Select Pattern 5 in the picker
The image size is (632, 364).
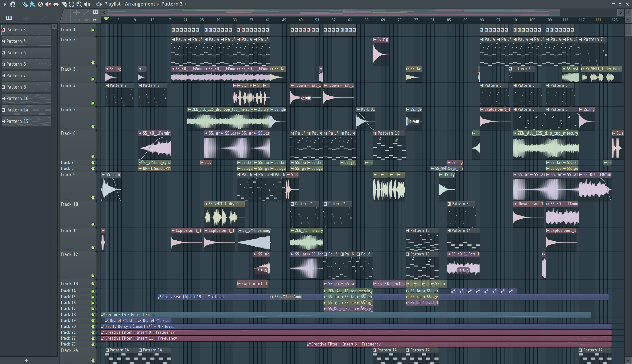coord(26,53)
